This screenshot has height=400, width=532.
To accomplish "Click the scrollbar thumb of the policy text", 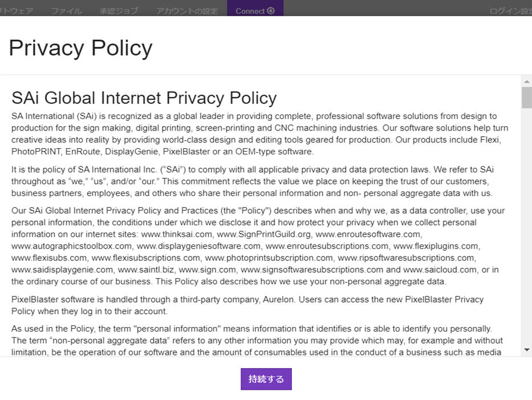I will (527, 97).
